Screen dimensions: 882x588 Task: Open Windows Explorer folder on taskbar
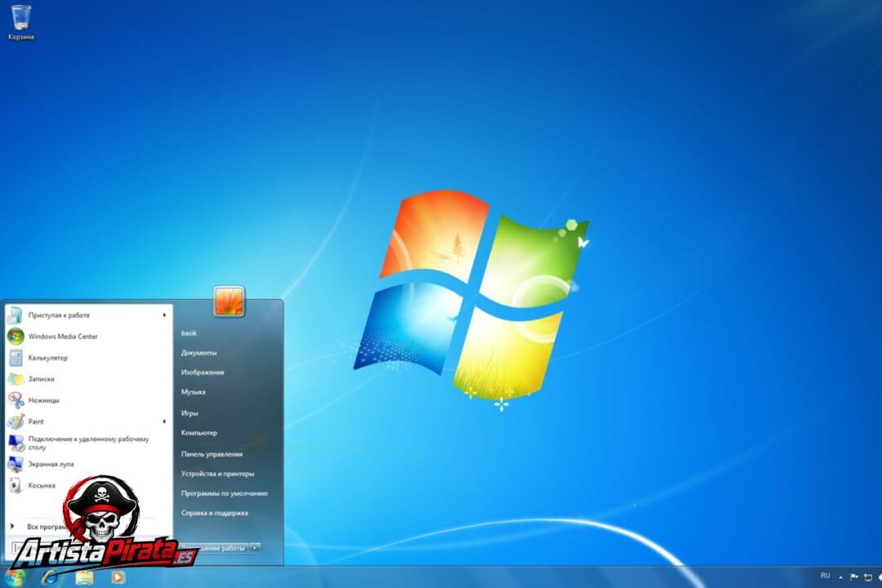[84, 578]
